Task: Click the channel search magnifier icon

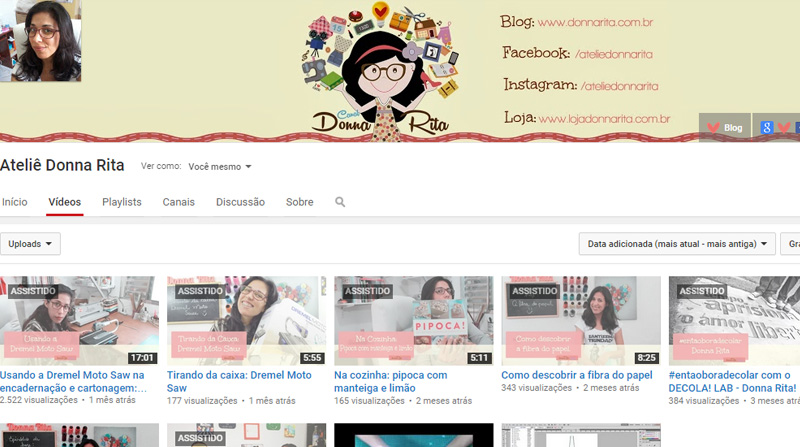Action: 340,202
